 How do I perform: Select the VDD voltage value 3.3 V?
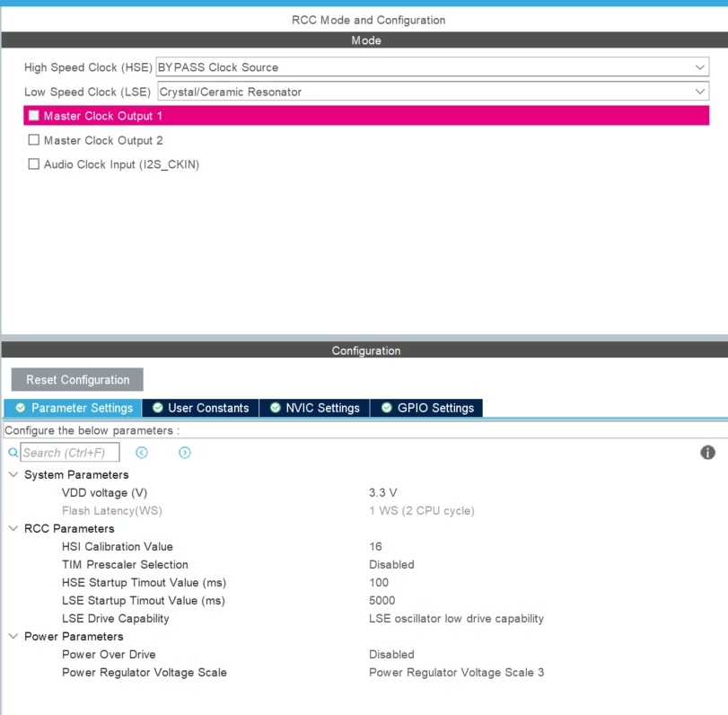tap(383, 492)
